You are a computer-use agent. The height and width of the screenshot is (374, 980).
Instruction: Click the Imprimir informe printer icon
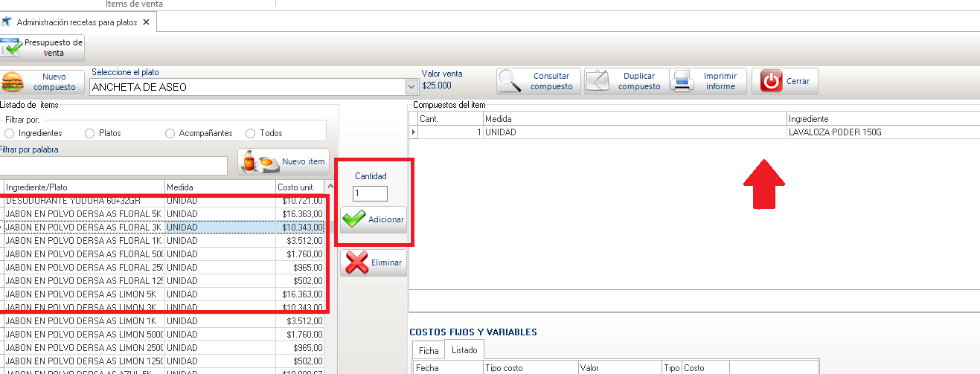[x=682, y=81]
